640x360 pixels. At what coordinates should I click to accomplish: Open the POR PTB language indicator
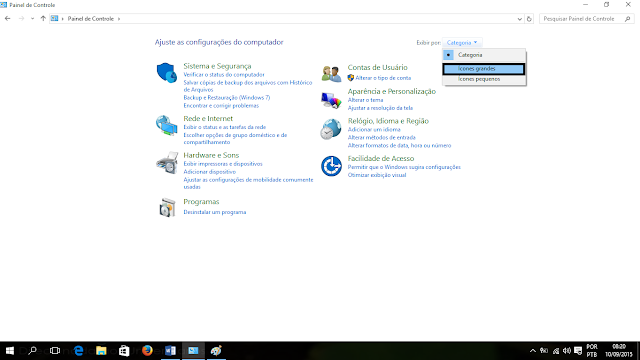click(x=592, y=351)
